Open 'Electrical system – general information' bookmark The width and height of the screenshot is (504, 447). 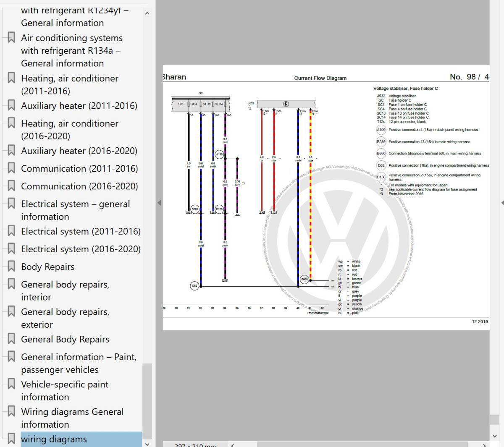(76, 210)
